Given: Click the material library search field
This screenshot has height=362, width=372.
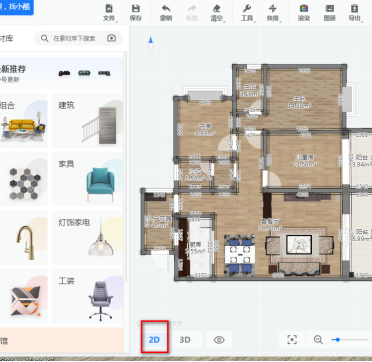Looking at the screenshot, I should point(78,38).
